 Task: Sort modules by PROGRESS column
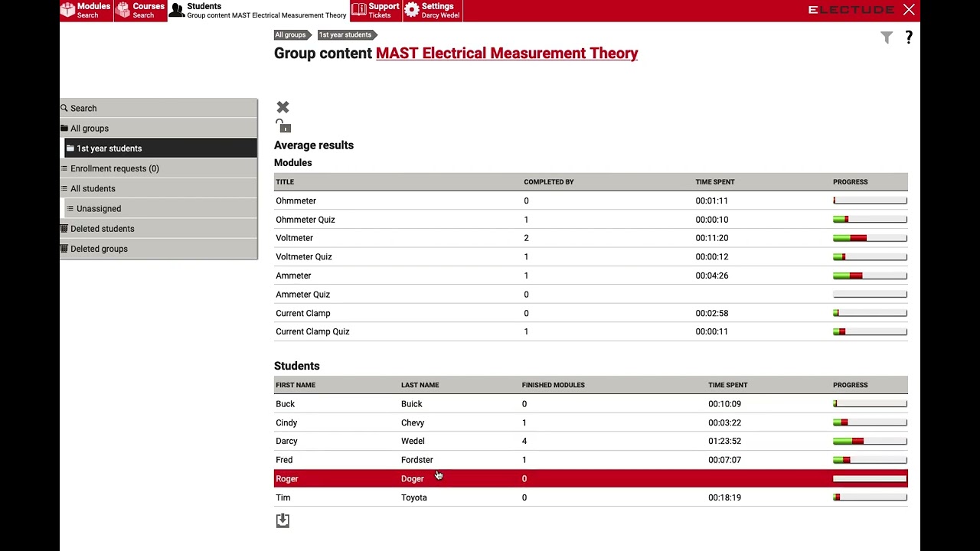point(851,182)
